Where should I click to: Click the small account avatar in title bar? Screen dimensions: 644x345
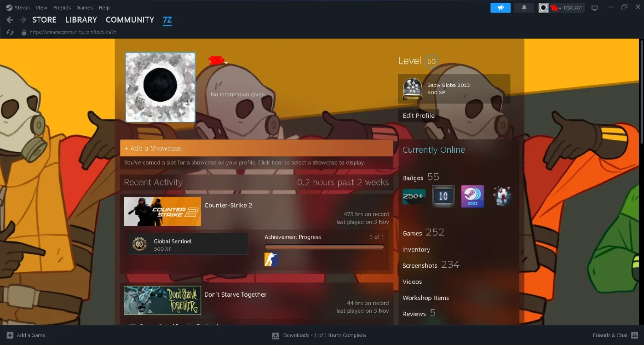pyautogui.click(x=544, y=8)
